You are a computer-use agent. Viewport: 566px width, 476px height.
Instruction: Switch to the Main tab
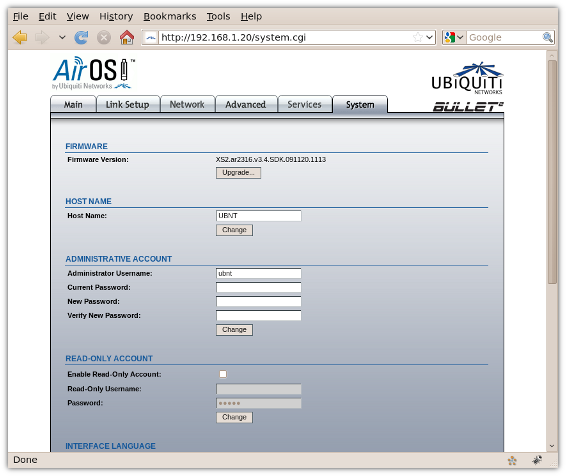[73, 104]
